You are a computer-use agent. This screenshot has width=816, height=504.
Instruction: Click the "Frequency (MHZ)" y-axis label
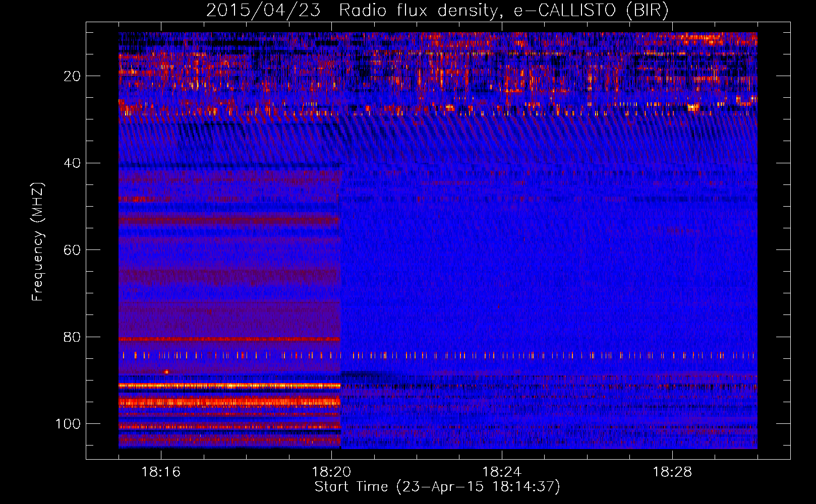(x=38, y=242)
